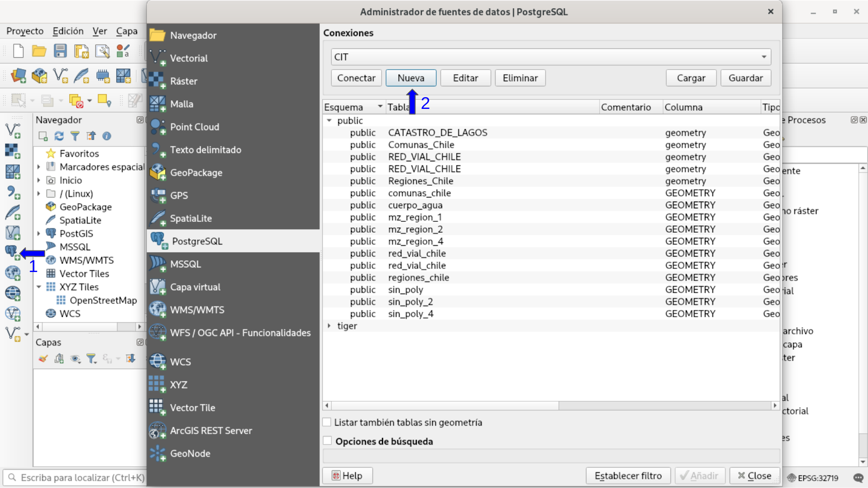Image resolution: width=868 pixels, height=488 pixels.
Task: Collapse the public schema
Action: tap(329, 121)
